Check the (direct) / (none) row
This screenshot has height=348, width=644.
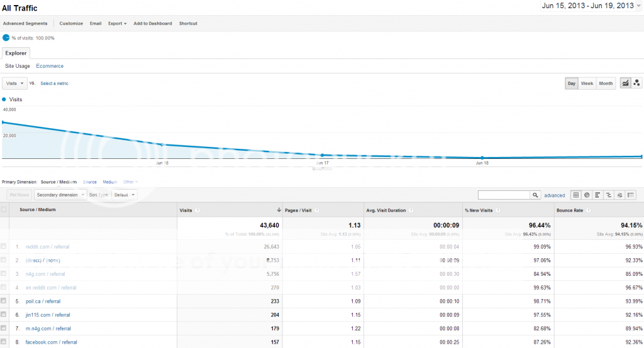4,260
